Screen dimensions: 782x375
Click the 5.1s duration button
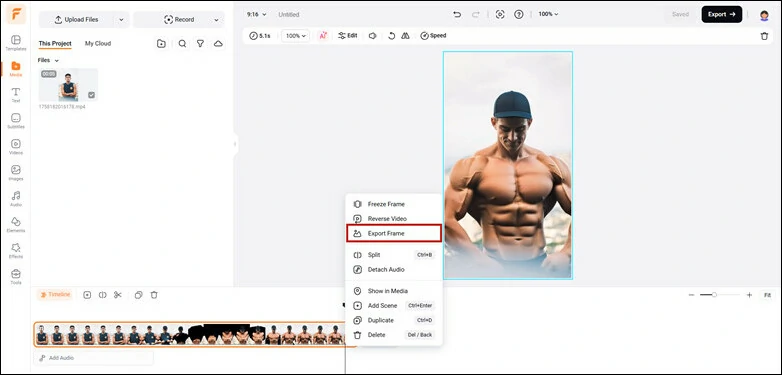point(260,36)
